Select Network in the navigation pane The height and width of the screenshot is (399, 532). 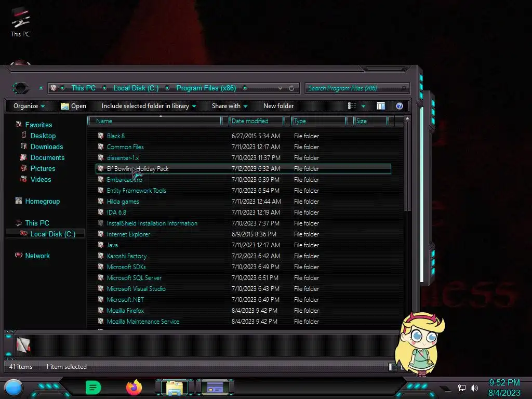pos(37,256)
